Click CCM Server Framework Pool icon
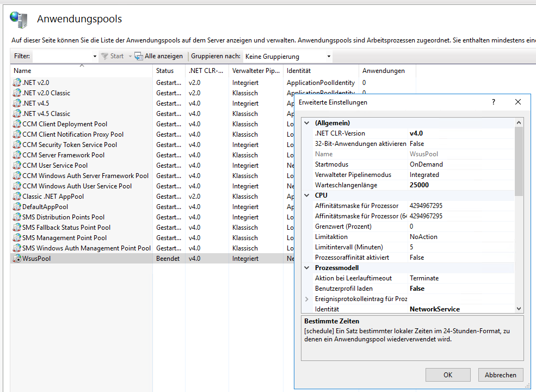Viewport: 536px width, 392px height. point(17,155)
